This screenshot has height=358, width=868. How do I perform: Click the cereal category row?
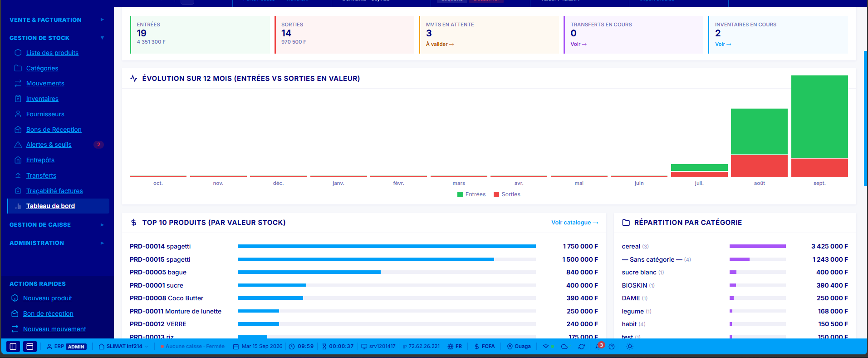tap(735, 246)
